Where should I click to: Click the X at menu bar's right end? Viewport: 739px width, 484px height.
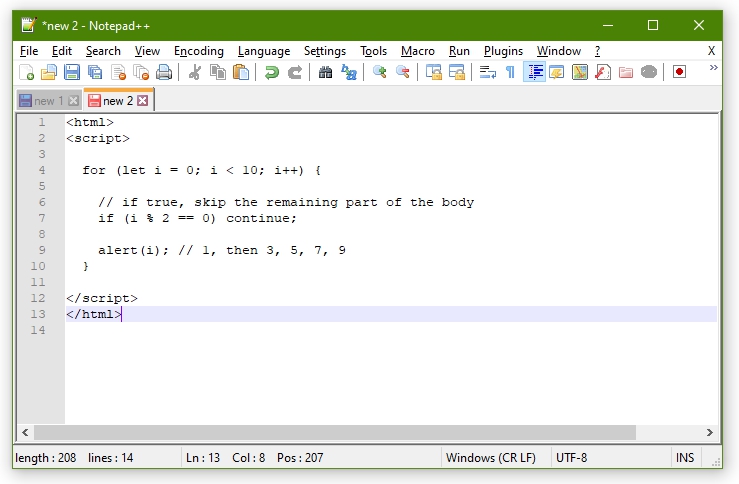(x=711, y=51)
